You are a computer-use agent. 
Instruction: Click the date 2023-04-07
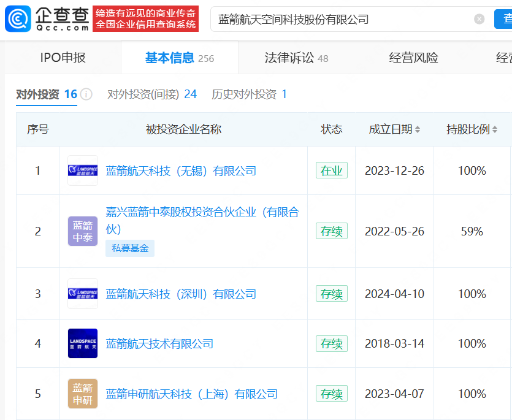click(x=394, y=394)
